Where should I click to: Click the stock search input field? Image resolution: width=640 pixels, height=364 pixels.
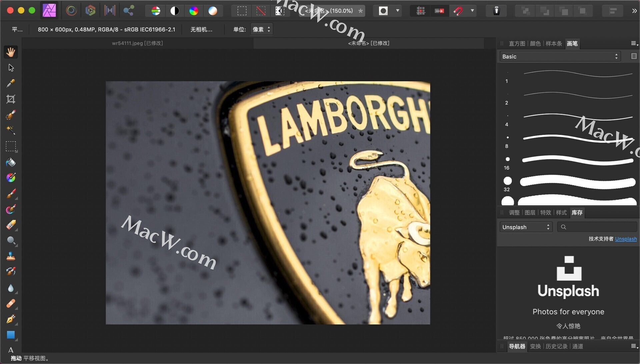pyautogui.click(x=597, y=227)
